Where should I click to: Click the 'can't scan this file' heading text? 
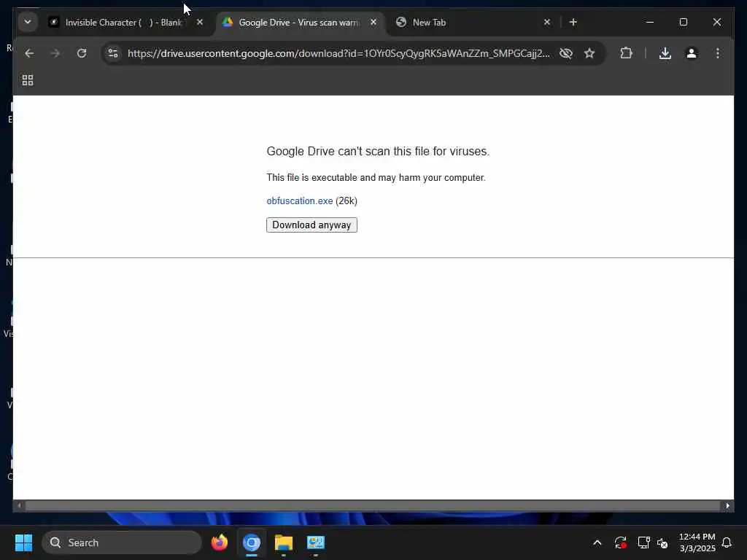378,152
